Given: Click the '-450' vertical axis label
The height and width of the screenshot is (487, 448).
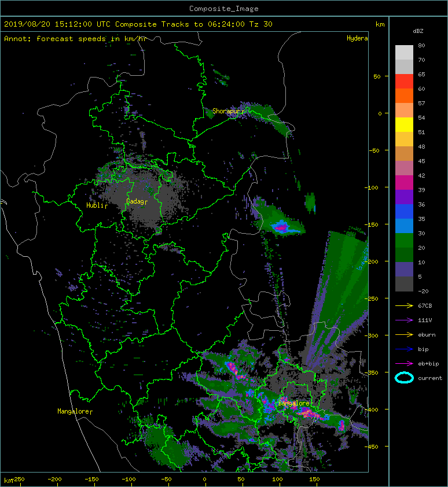Looking at the screenshot, I should pos(371,447).
